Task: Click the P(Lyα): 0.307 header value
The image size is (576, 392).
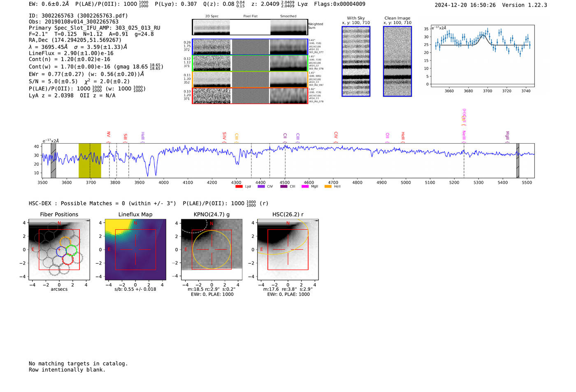Action: [176, 4]
